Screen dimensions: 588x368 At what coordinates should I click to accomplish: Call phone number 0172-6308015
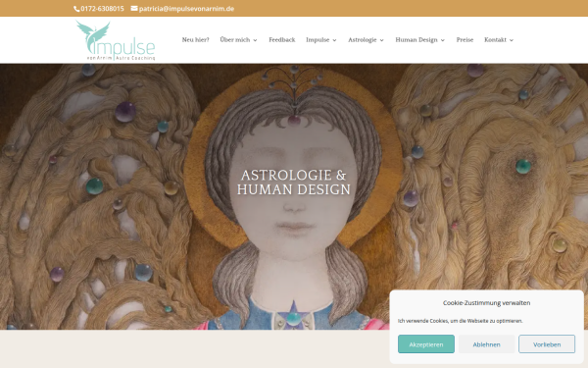[102, 9]
